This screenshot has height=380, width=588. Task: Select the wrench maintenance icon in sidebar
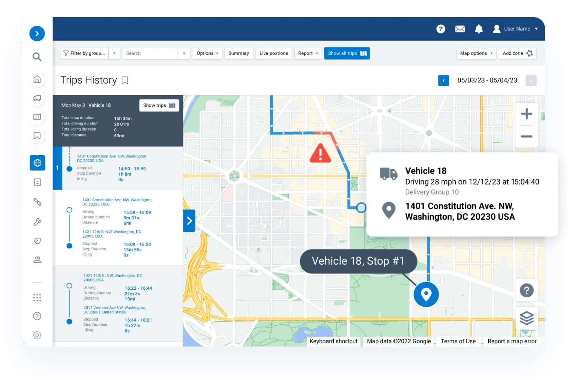point(37,222)
